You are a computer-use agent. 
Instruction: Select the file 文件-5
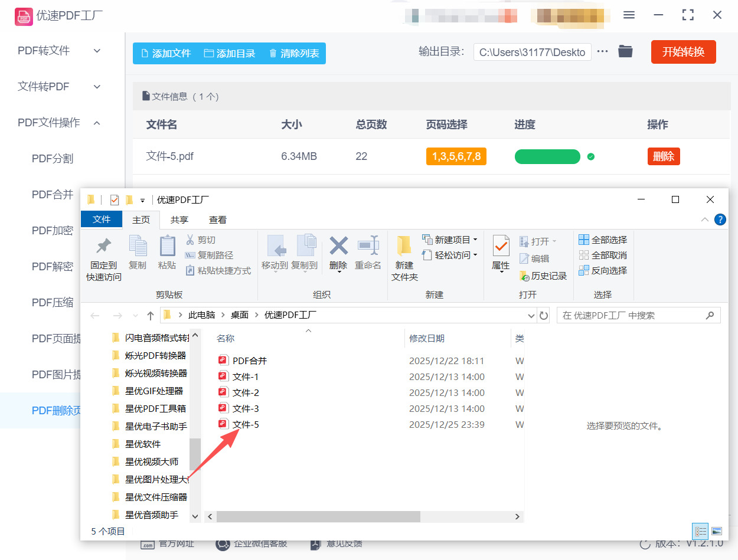[x=239, y=424]
